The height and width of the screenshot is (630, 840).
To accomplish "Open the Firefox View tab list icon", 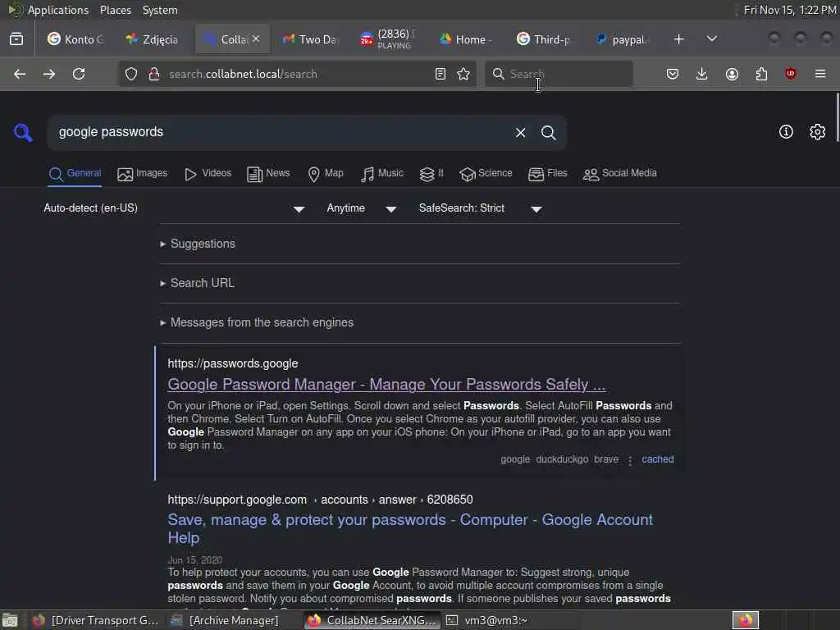I will tap(16, 39).
